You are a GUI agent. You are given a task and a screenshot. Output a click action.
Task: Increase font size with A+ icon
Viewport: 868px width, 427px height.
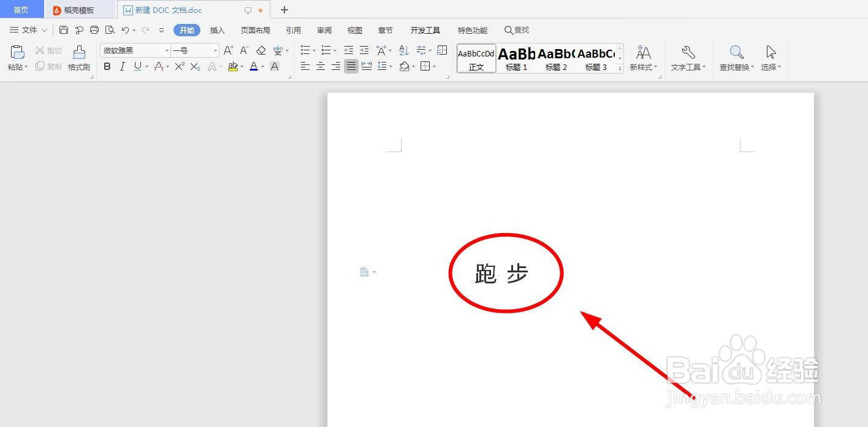(228, 50)
